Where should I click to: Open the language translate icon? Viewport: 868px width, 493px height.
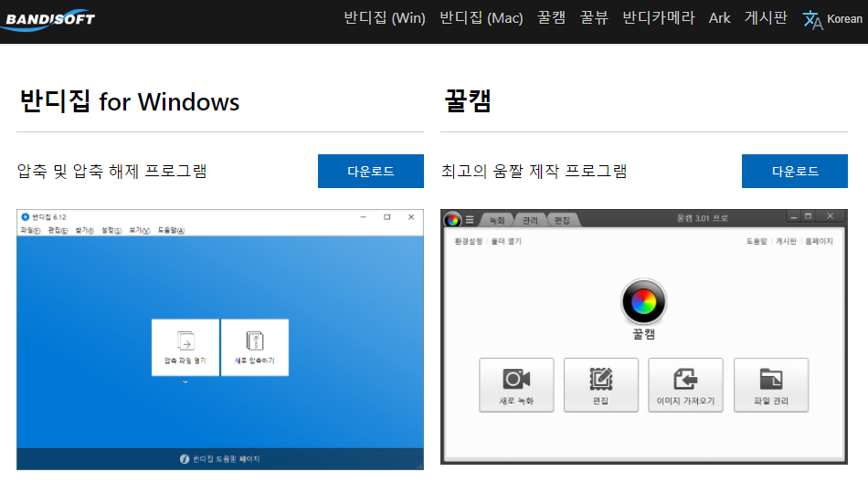[x=812, y=19]
